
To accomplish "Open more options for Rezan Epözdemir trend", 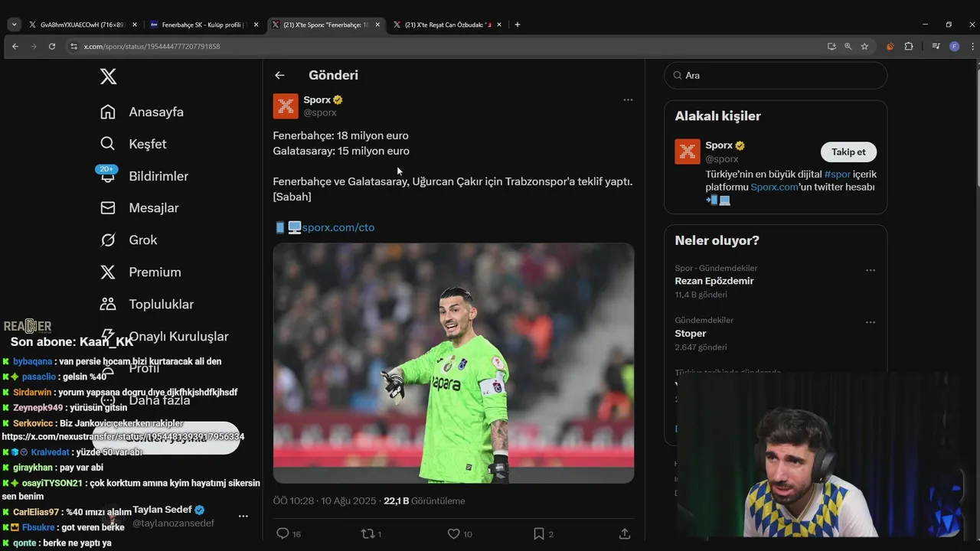I will pyautogui.click(x=871, y=270).
